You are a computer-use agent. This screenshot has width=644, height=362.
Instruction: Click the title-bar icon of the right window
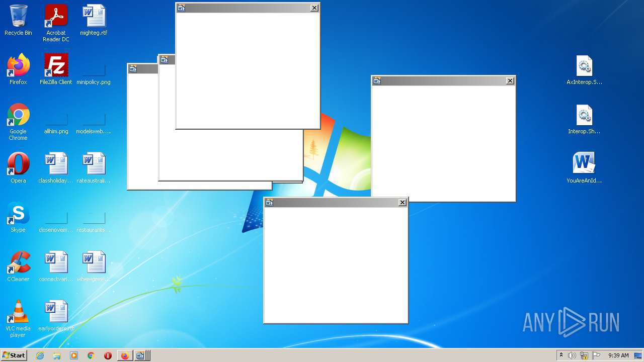coord(377,80)
